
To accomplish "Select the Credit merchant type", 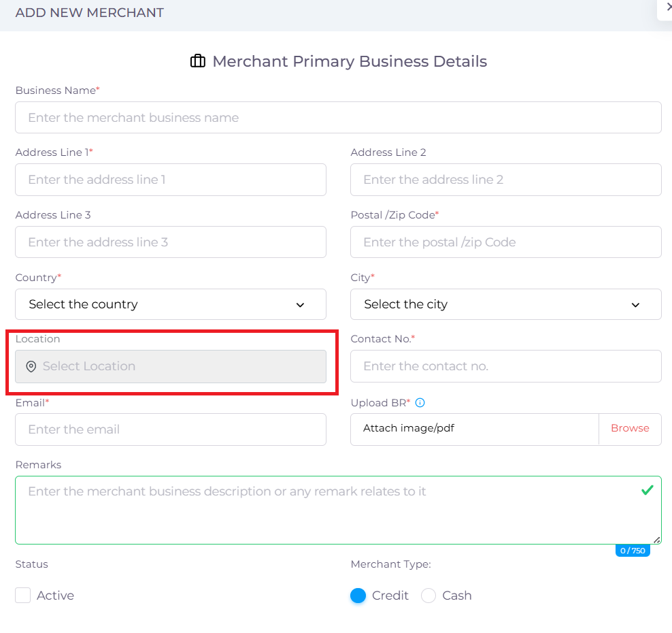I will (x=358, y=596).
